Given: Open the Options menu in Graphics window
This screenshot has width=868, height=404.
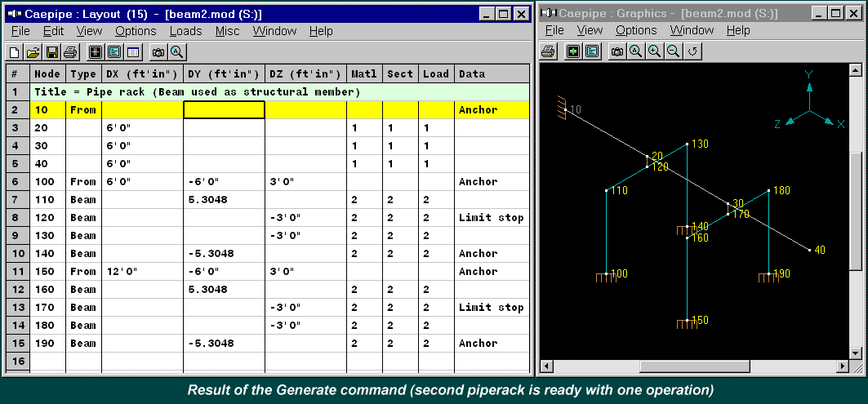Looking at the screenshot, I should pyautogui.click(x=636, y=30).
